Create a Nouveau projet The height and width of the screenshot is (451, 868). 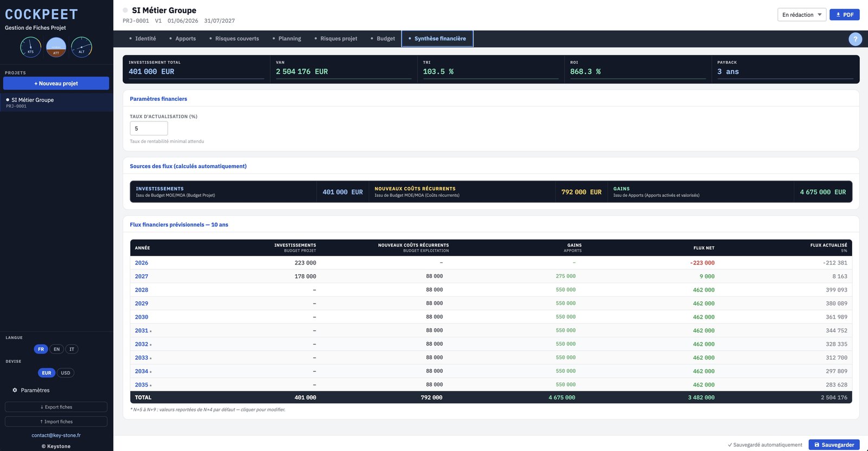56,83
